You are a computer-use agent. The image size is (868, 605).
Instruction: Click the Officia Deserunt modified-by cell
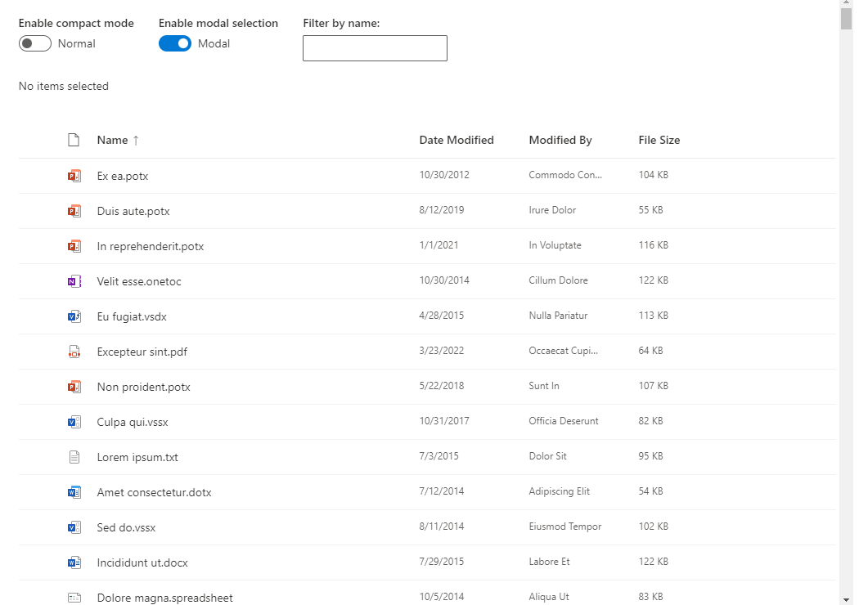pyautogui.click(x=564, y=421)
